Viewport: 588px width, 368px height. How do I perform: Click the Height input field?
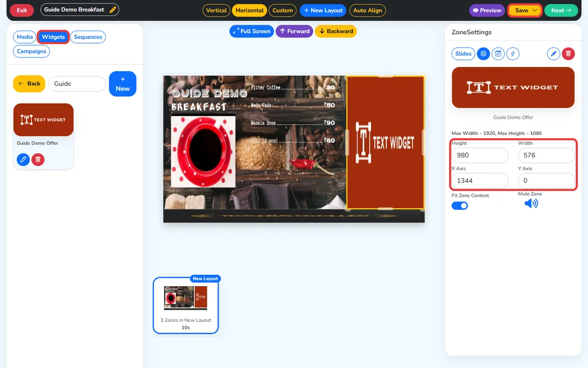pos(480,155)
